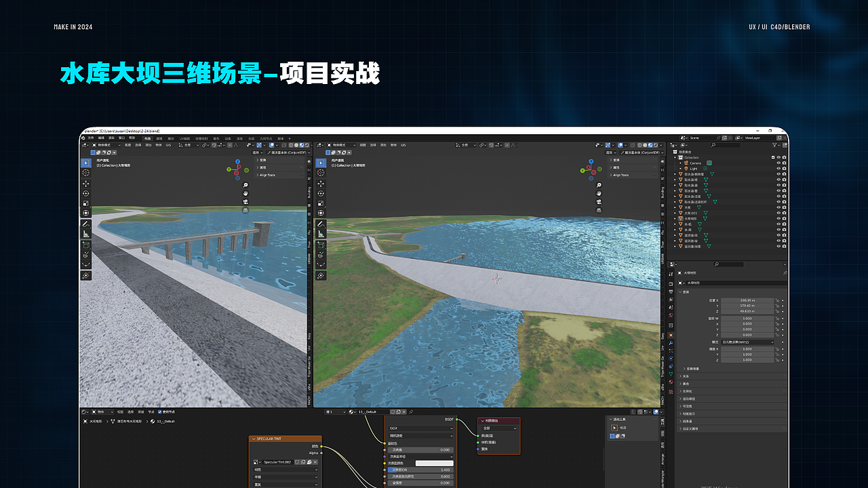
Task: Open 物体模式 mode dropdown in right viewport
Action: (341, 145)
